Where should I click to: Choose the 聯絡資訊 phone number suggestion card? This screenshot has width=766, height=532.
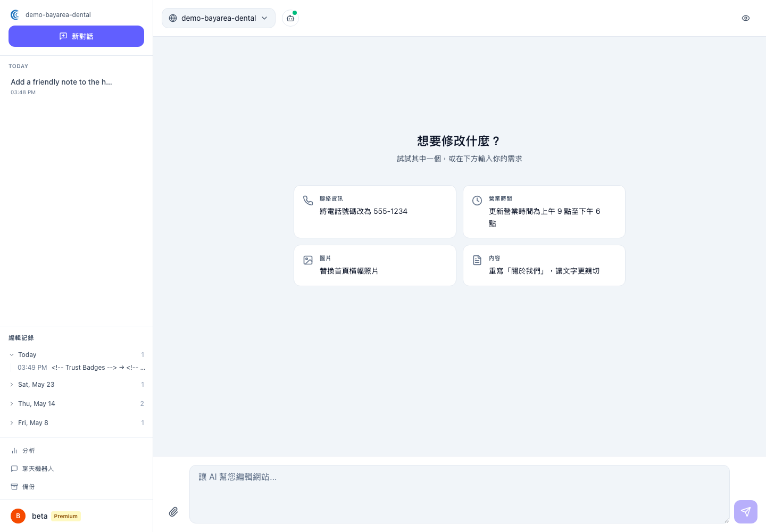coord(375,212)
